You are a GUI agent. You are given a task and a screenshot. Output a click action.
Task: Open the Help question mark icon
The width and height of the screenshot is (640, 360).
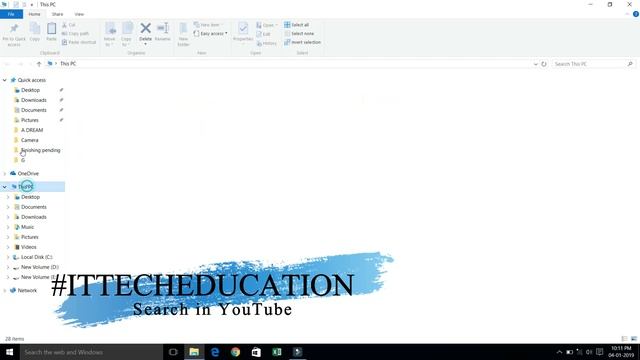[636, 14]
